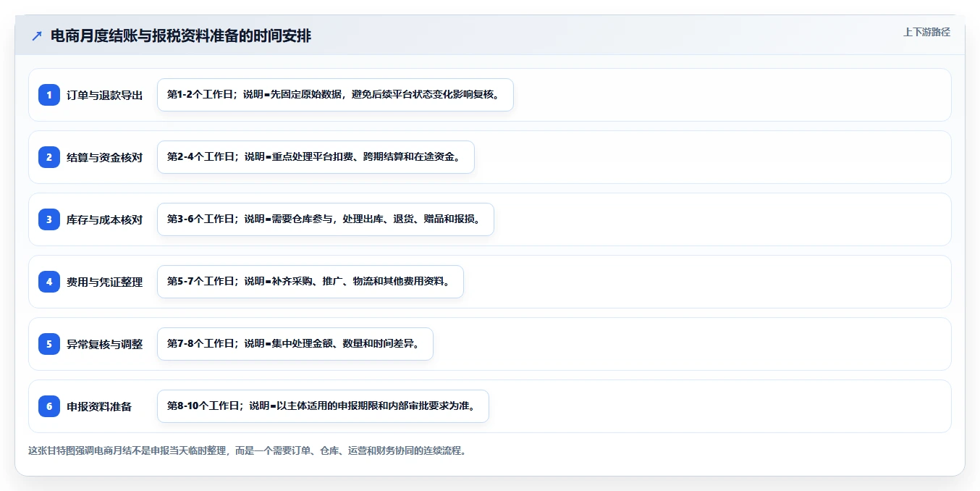Click the 申报资料准备 step label
This screenshot has width=980, height=491.
99,406
